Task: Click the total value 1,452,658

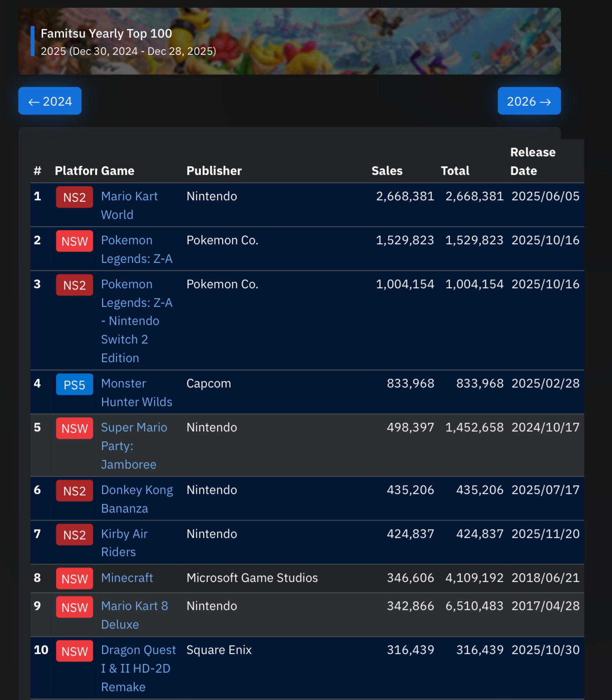Action: 474,427
